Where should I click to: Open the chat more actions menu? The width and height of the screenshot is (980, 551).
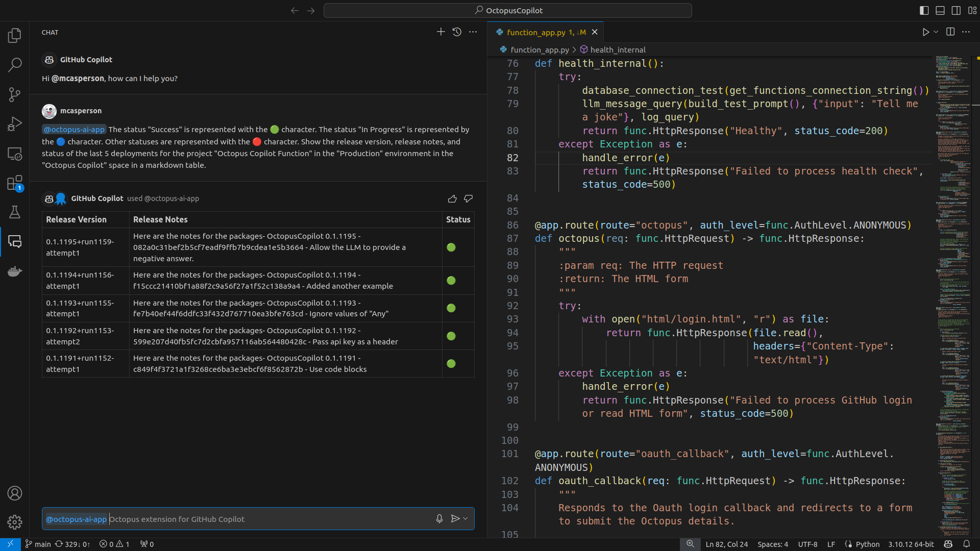(x=473, y=32)
